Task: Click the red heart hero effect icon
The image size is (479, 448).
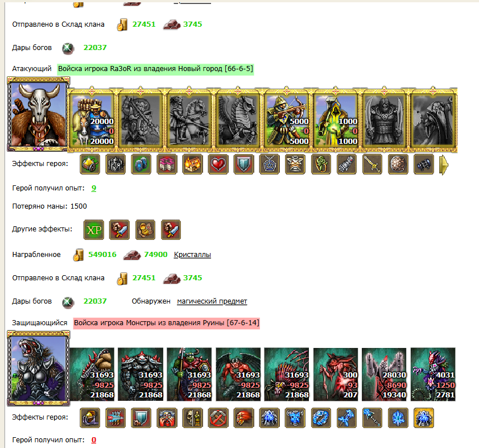Action: (x=218, y=164)
